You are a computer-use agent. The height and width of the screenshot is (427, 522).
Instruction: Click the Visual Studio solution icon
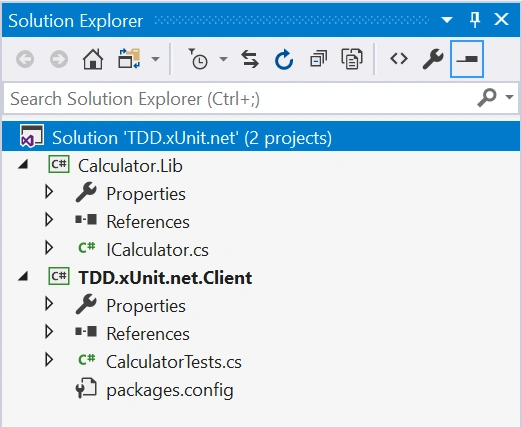32,136
